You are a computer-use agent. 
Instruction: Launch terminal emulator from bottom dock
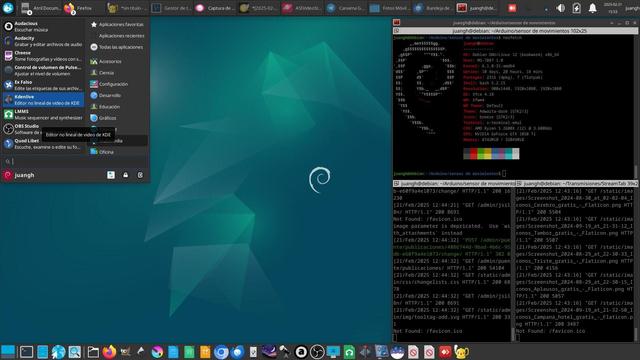pos(26,352)
